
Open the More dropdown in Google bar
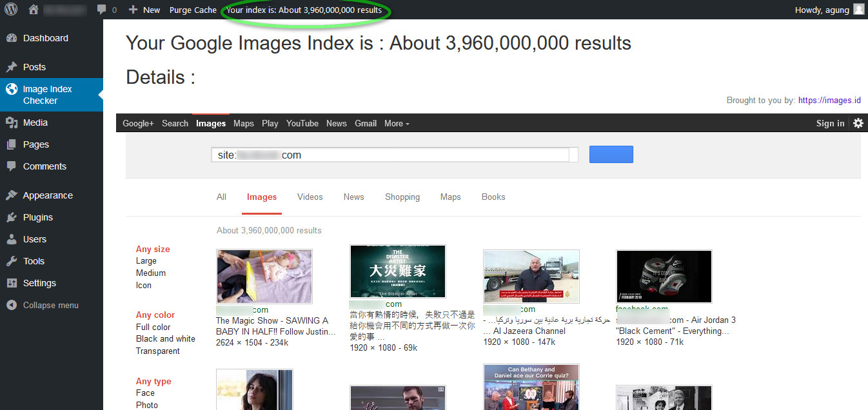(x=397, y=123)
